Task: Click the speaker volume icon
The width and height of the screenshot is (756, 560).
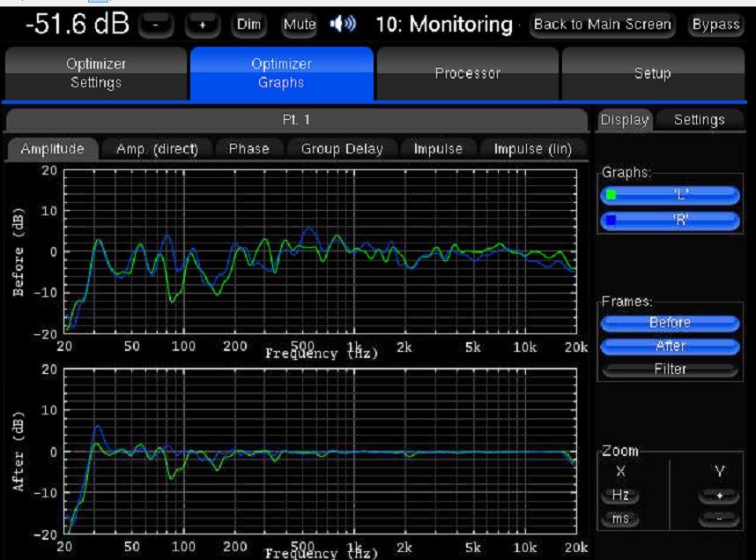Action: click(x=343, y=25)
